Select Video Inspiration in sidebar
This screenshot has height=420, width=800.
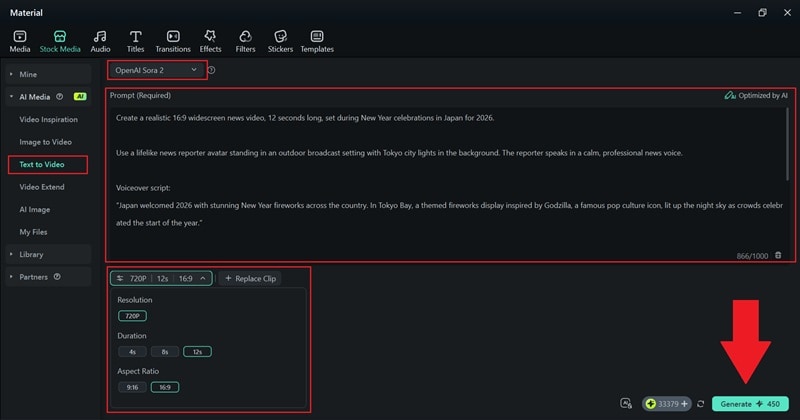(48, 119)
